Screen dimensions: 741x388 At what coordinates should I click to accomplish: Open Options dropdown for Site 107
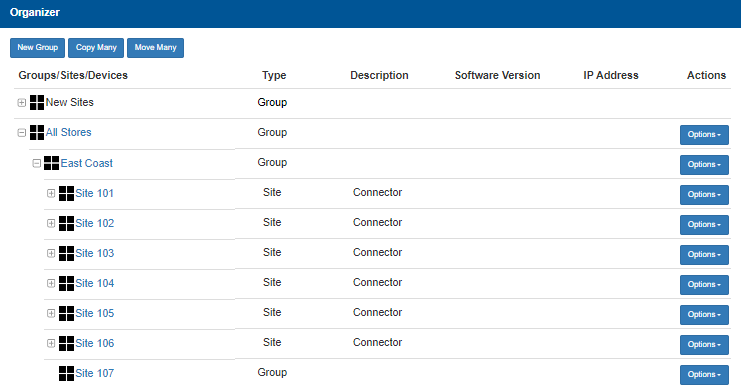click(x=704, y=375)
